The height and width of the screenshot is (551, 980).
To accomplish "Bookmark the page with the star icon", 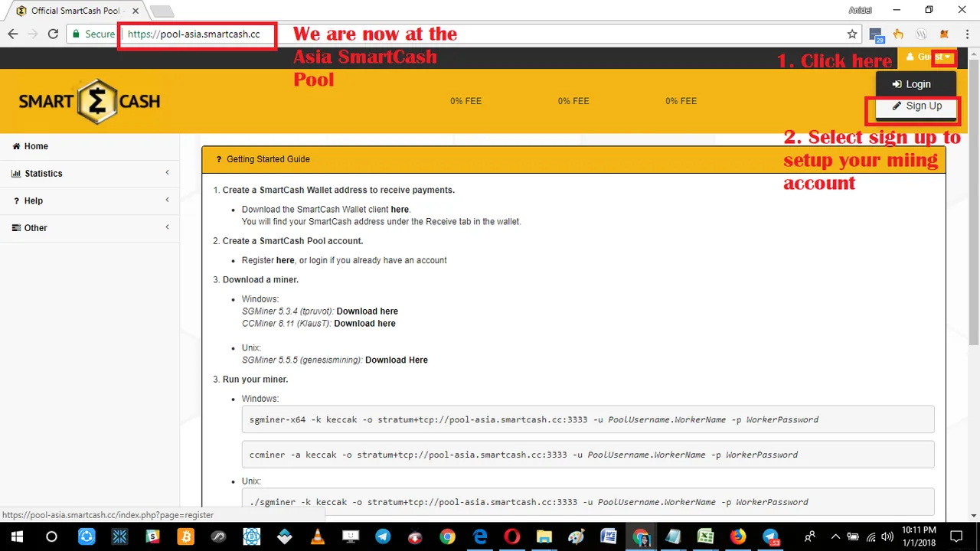I will pos(852,34).
